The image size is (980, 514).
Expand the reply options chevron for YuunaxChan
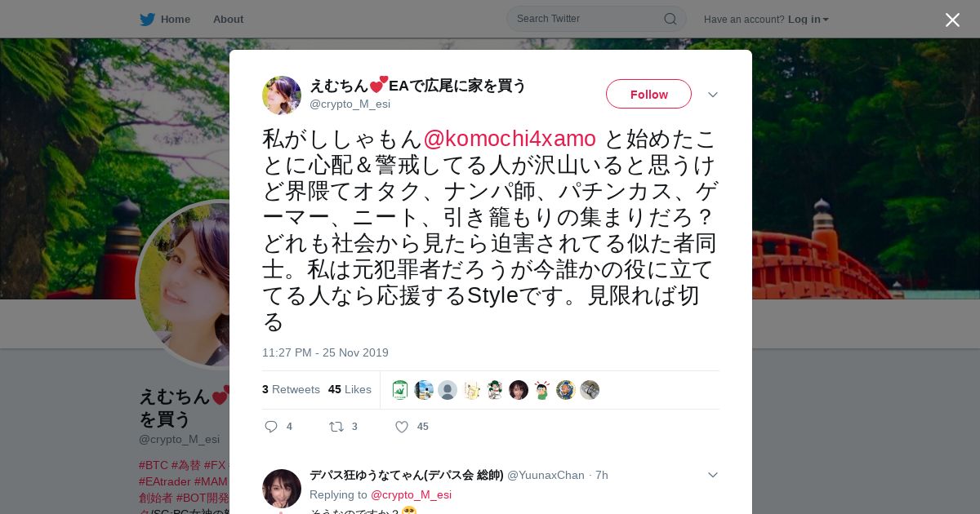click(712, 475)
